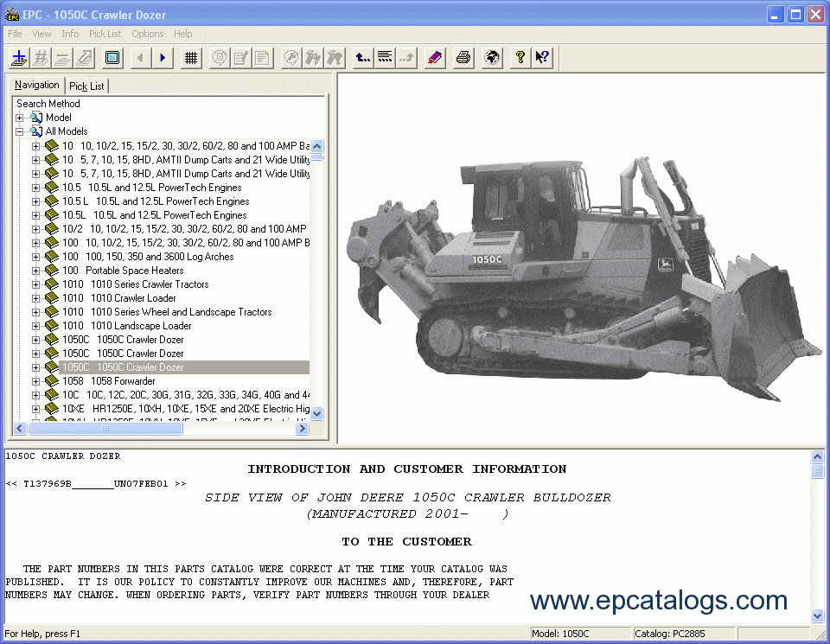
Task: Open the Options menu
Action: (x=148, y=34)
